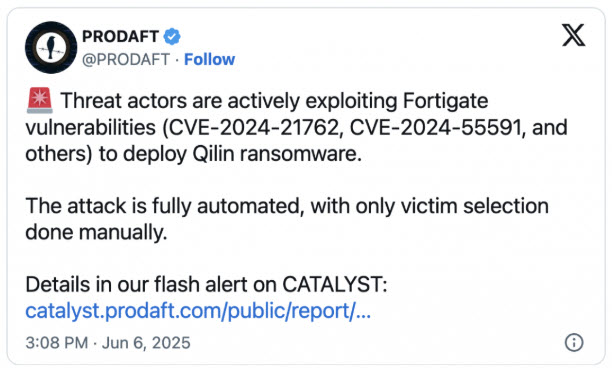Screen dimensions: 612x371
Task: Click the word Fortigate in the tweet
Action: [445, 101]
